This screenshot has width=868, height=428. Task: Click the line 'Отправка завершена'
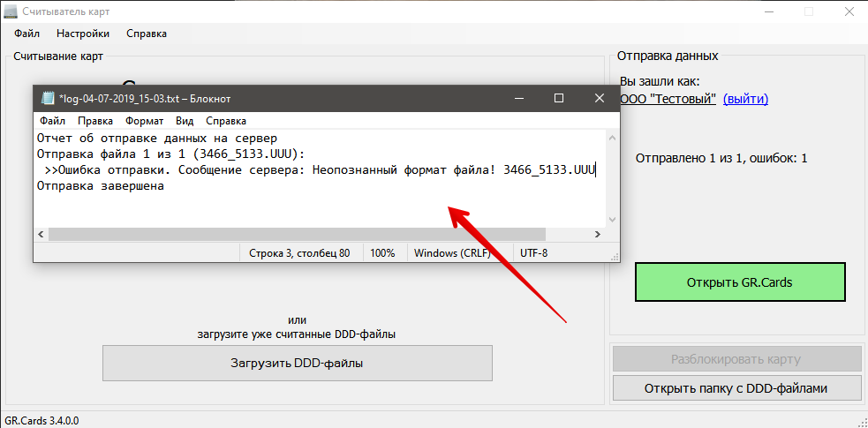click(x=100, y=186)
